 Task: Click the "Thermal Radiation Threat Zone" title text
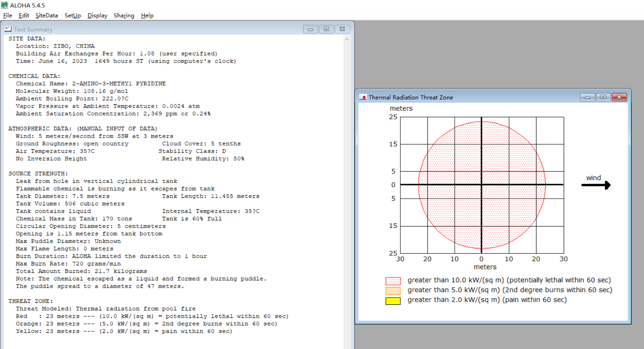click(x=411, y=97)
